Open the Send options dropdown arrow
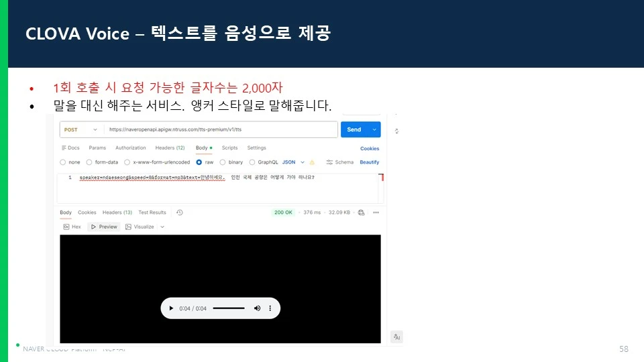644x362 pixels. click(x=374, y=129)
